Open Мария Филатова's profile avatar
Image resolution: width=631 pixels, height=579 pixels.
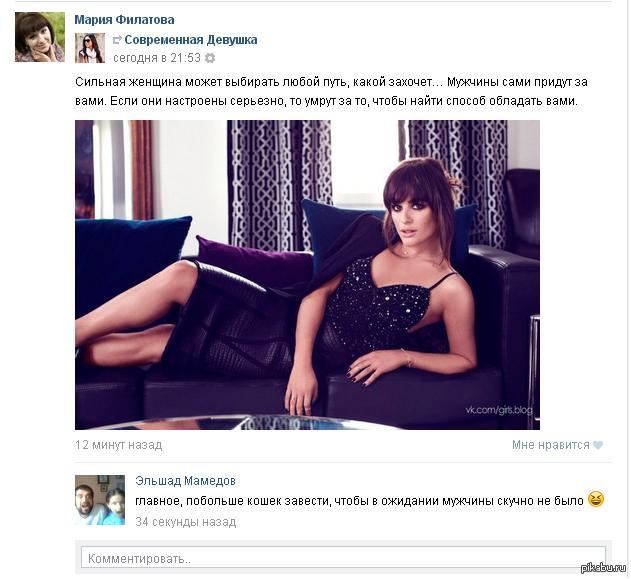point(40,37)
